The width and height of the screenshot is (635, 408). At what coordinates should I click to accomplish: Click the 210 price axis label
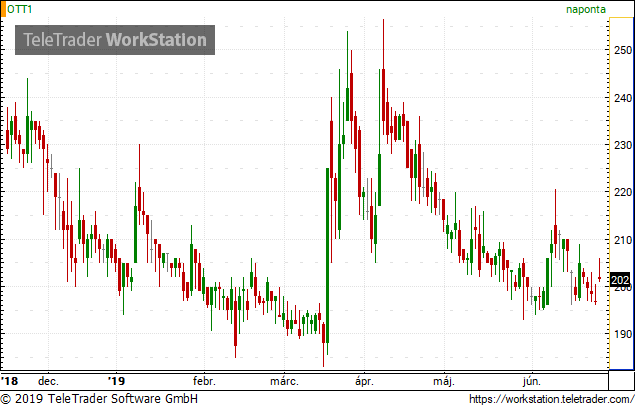[x=623, y=240]
